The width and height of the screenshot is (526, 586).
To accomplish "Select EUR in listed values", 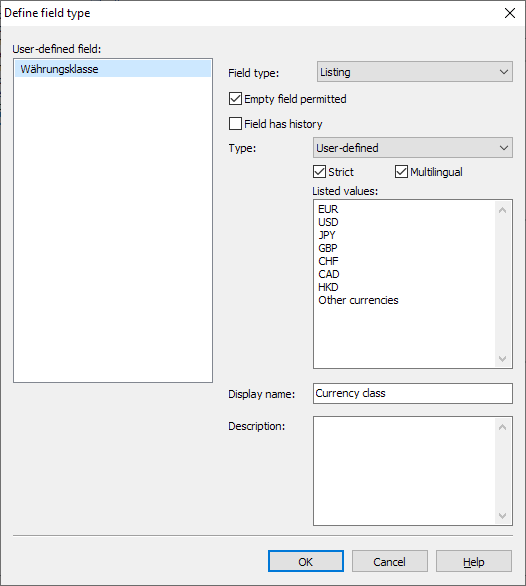I will pyautogui.click(x=328, y=209).
